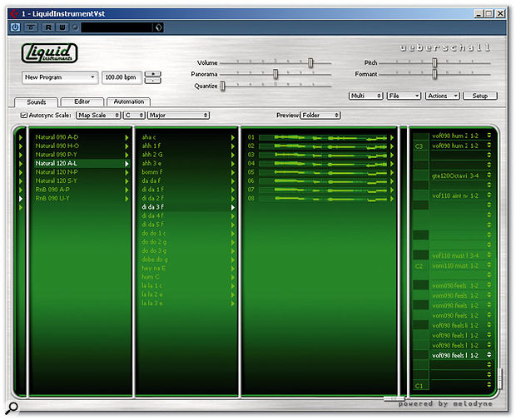Open the Major scale type dropdown

(178, 115)
